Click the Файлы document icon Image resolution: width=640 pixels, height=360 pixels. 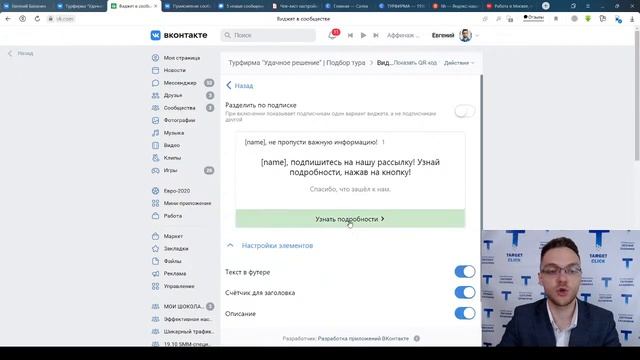(x=155, y=261)
